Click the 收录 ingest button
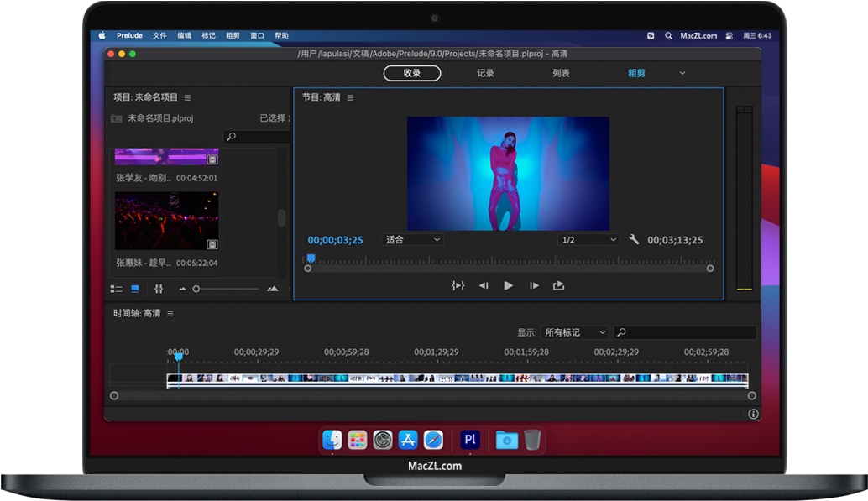The height and width of the screenshot is (501, 868). [x=411, y=73]
